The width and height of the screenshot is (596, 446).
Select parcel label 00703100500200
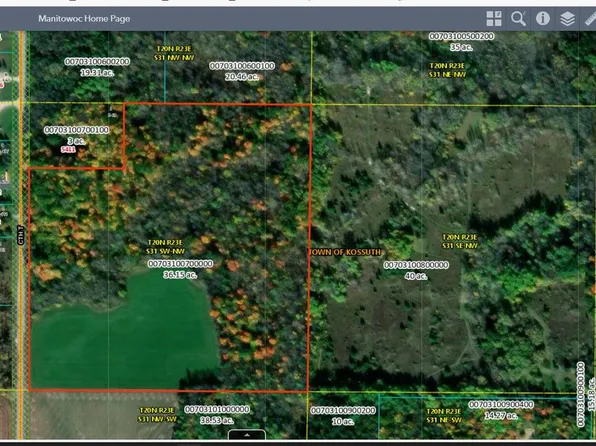(x=461, y=36)
